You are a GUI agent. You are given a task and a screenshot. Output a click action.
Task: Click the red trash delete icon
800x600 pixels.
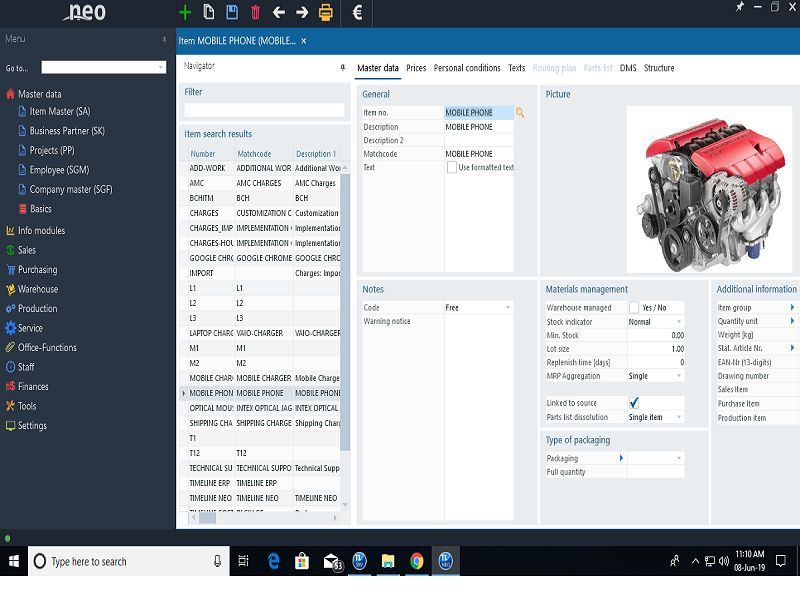tap(255, 12)
